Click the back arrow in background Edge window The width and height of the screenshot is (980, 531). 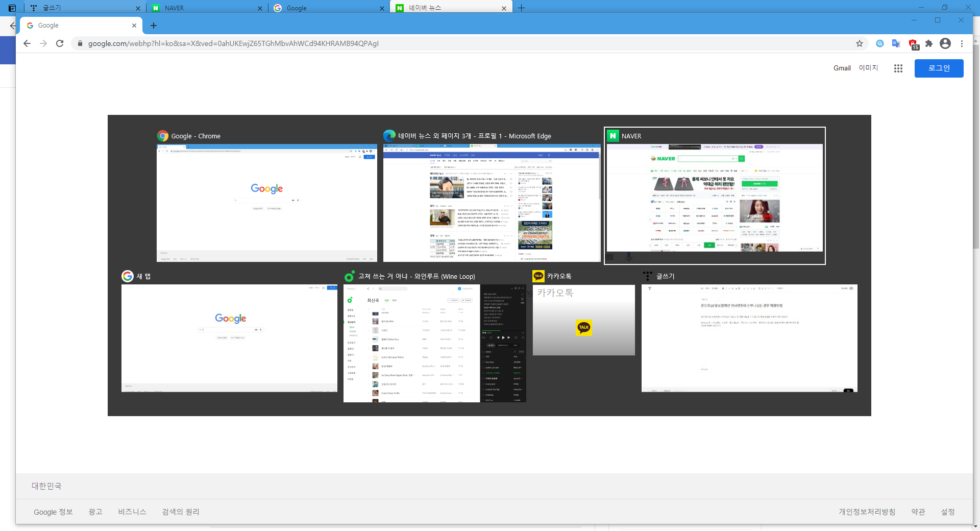(12, 26)
